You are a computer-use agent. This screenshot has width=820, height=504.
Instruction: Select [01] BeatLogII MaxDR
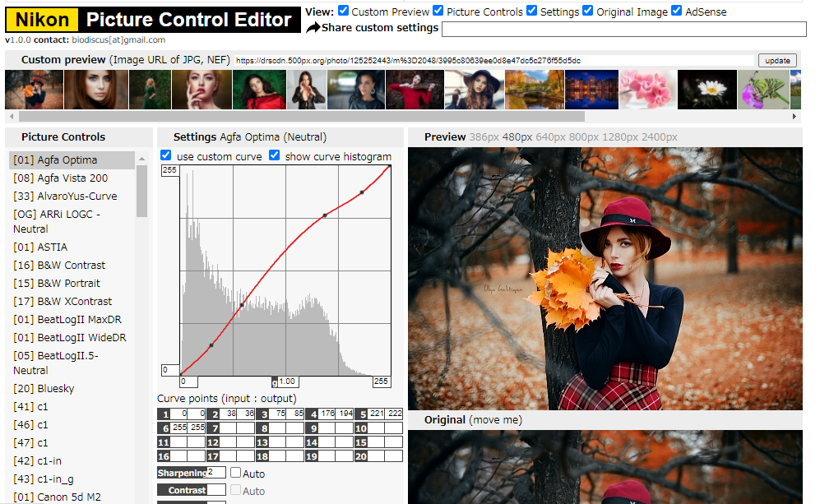click(72, 320)
